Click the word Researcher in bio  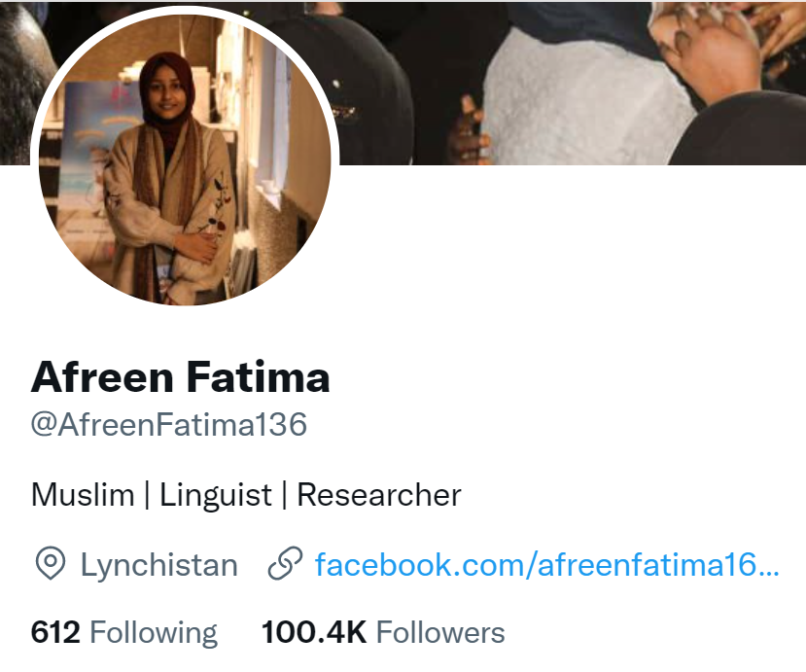pos(378,495)
